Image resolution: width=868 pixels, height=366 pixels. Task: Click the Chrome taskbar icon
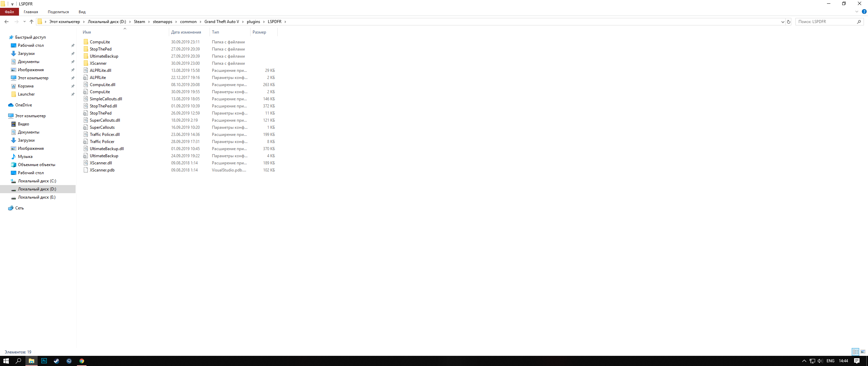coord(82,361)
